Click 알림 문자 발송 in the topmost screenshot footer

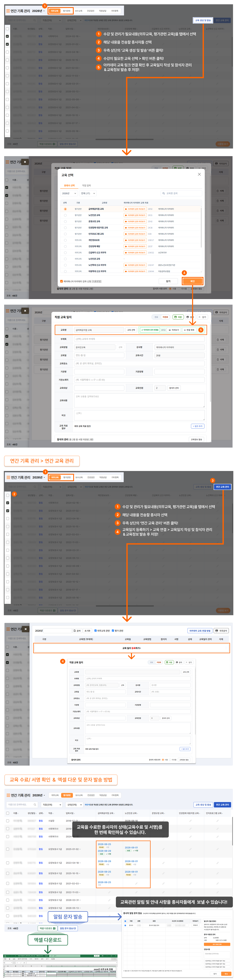click(68, 144)
